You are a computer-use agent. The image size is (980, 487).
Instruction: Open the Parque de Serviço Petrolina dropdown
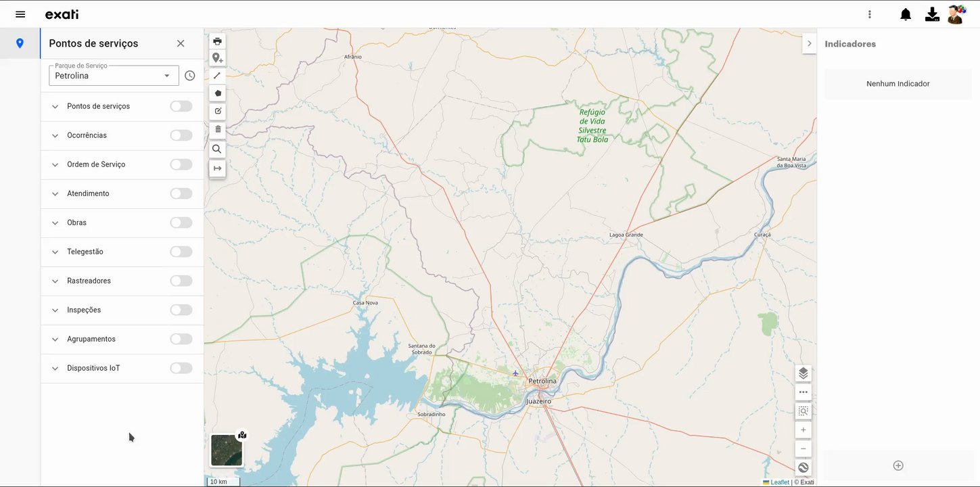[x=114, y=76]
